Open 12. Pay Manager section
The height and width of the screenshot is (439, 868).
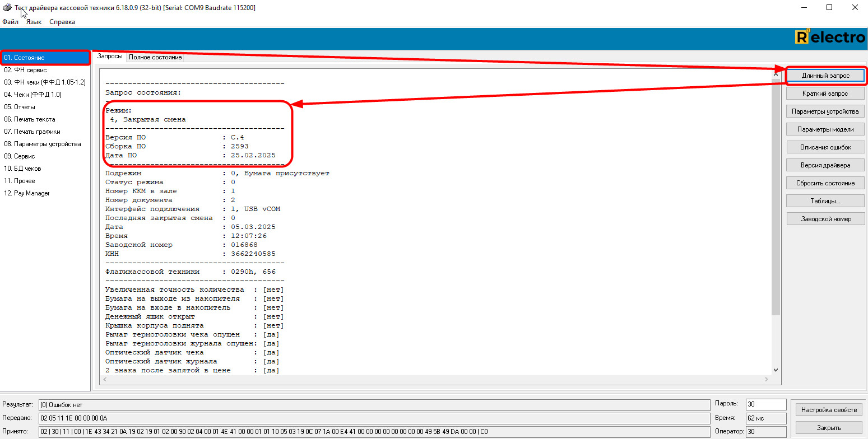click(x=27, y=193)
